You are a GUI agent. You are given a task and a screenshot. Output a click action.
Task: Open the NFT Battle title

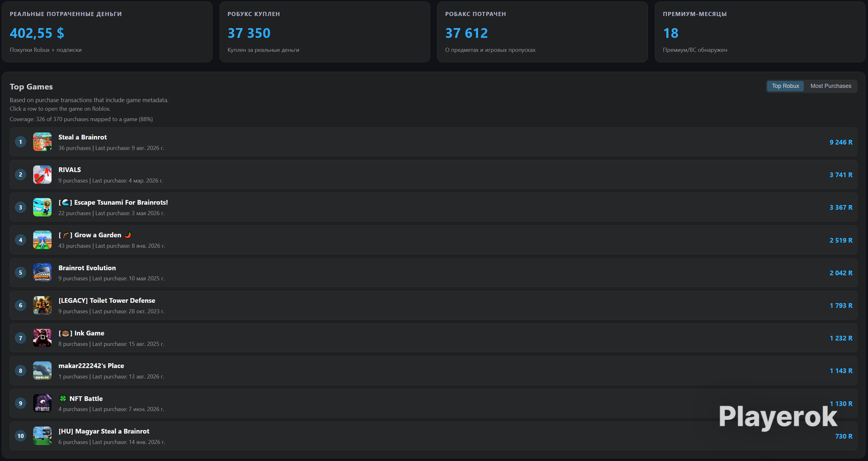point(81,399)
